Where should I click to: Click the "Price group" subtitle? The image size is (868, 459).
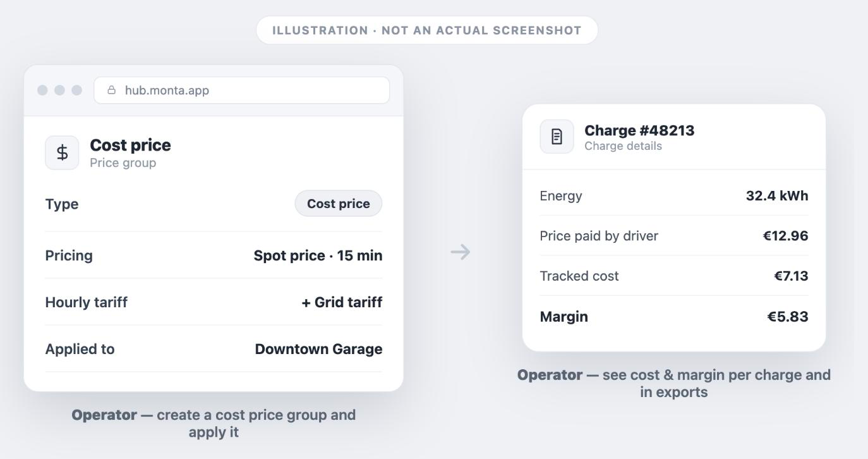point(123,162)
